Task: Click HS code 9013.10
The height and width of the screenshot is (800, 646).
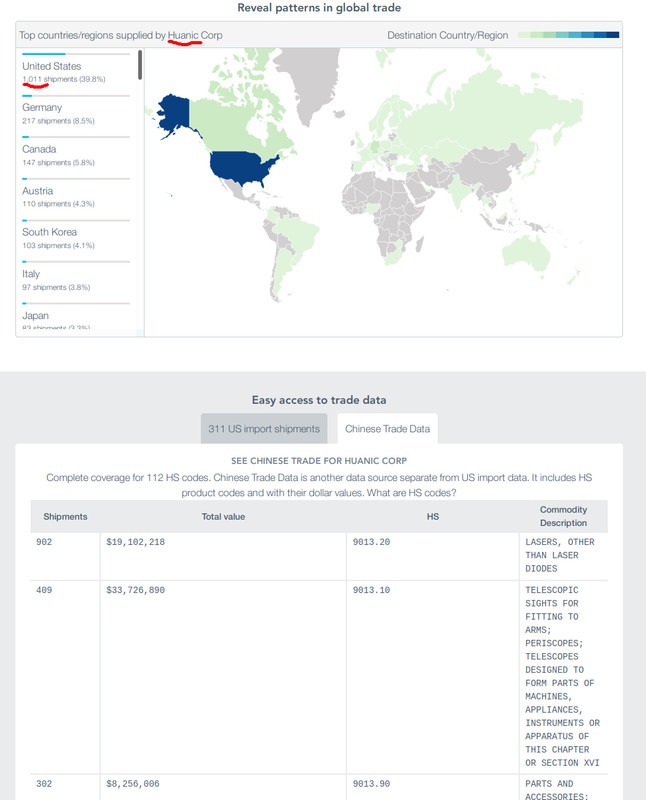Action: tap(371, 590)
